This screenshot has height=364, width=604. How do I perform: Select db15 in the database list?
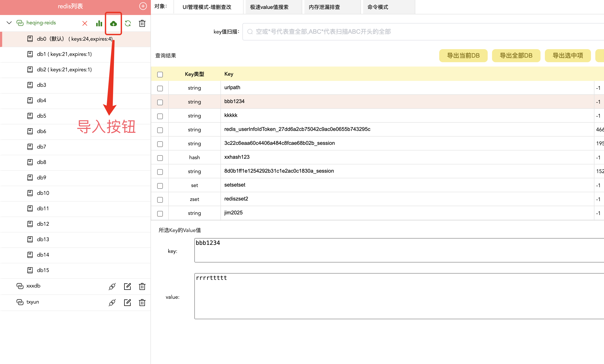click(43, 270)
